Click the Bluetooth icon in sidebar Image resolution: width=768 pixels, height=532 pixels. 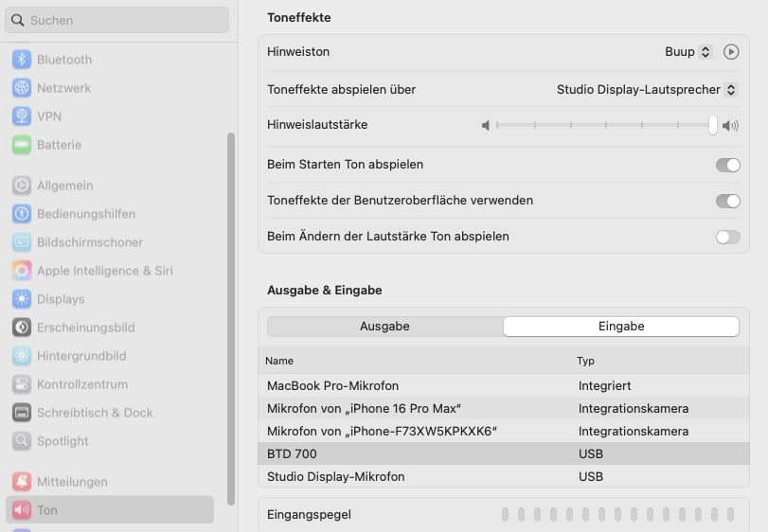click(x=22, y=60)
